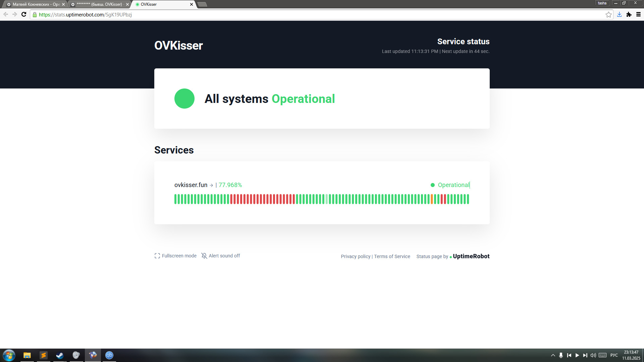Image resolution: width=644 pixels, height=362 pixels.
Task: Open the Privacy policy link
Action: pos(356,256)
